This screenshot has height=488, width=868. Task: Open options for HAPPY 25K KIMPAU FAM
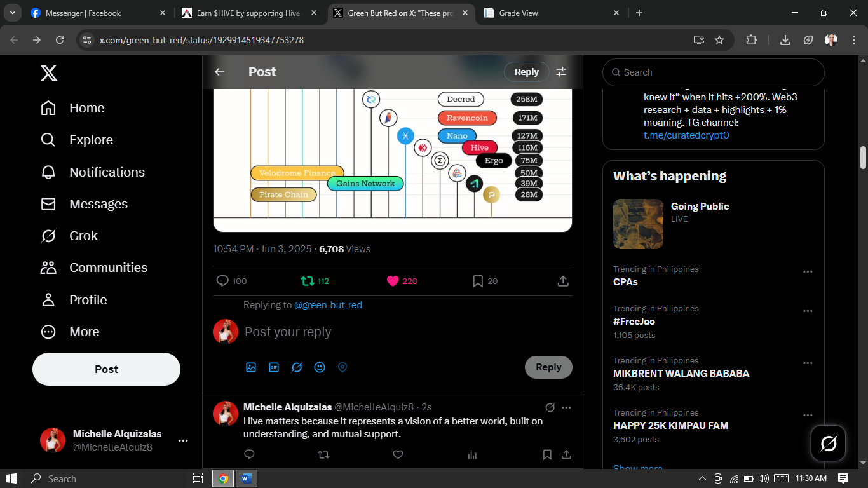tap(808, 415)
